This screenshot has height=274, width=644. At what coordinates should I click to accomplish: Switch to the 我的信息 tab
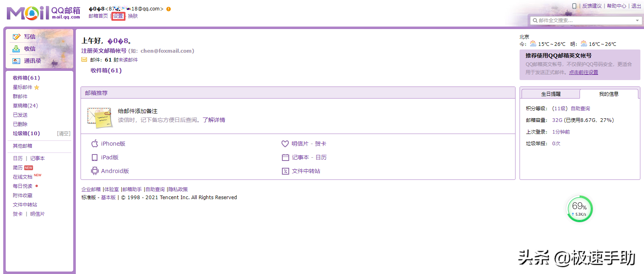(609, 94)
